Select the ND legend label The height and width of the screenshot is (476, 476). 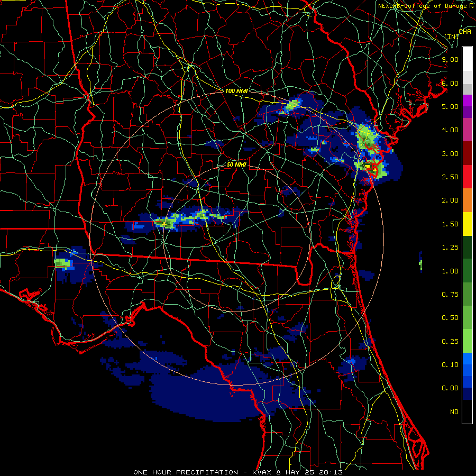coord(454,412)
